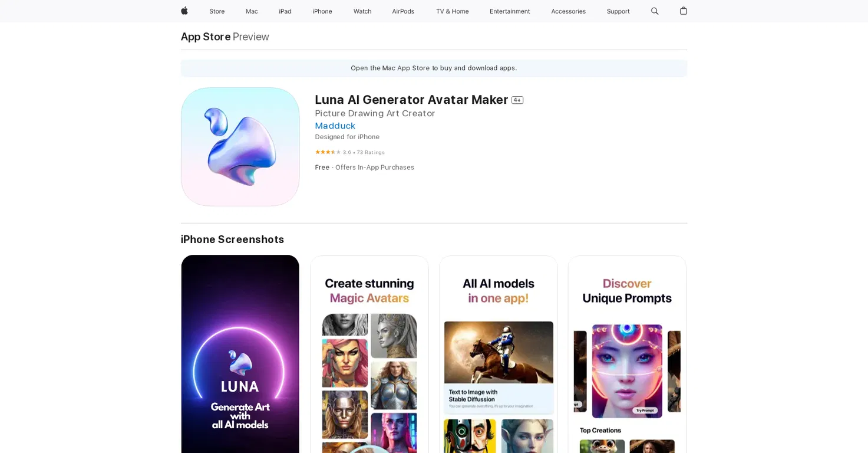The height and width of the screenshot is (453, 868).
Task: Open TV & Home navigation item
Action: coord(453,11)
